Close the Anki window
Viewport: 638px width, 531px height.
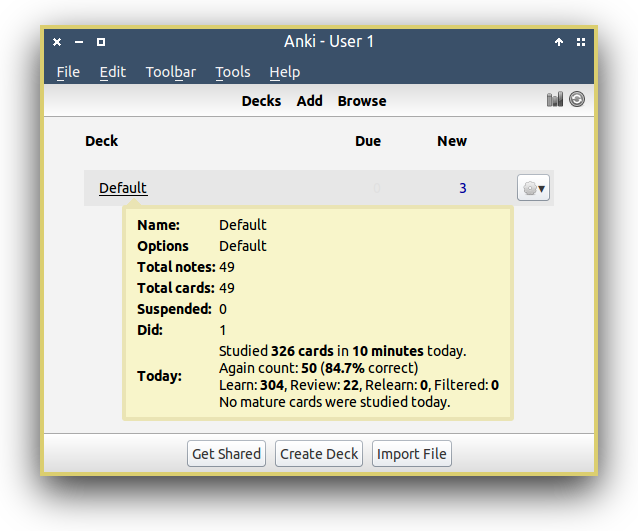pyautogui.click(x=57, y=42)
